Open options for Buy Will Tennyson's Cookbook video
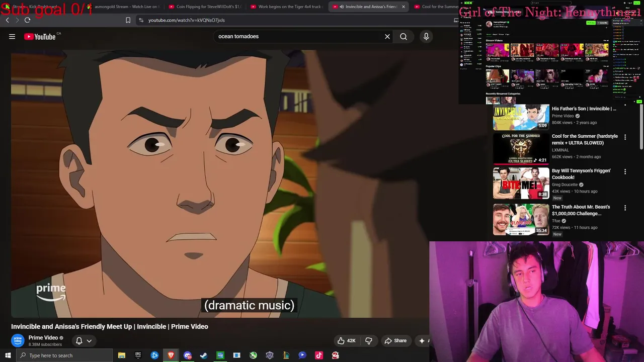The width and height of the screenshot is (644, 362). 625,171
